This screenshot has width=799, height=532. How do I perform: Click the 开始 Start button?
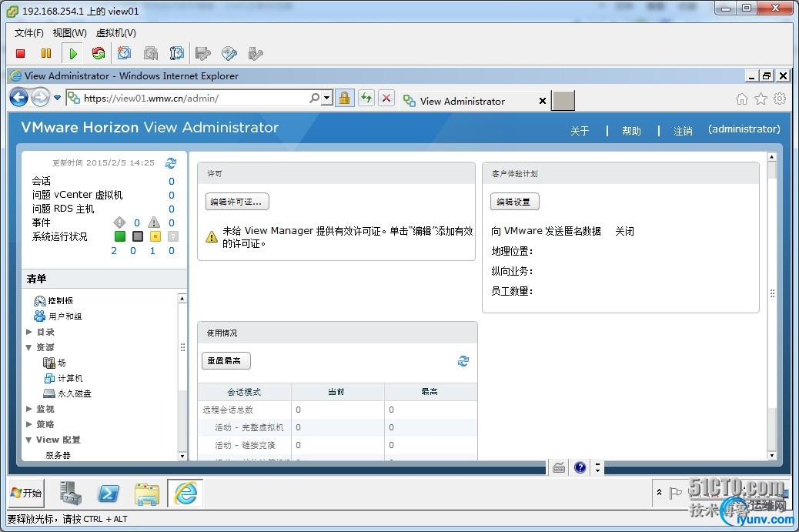coord(26,493)
